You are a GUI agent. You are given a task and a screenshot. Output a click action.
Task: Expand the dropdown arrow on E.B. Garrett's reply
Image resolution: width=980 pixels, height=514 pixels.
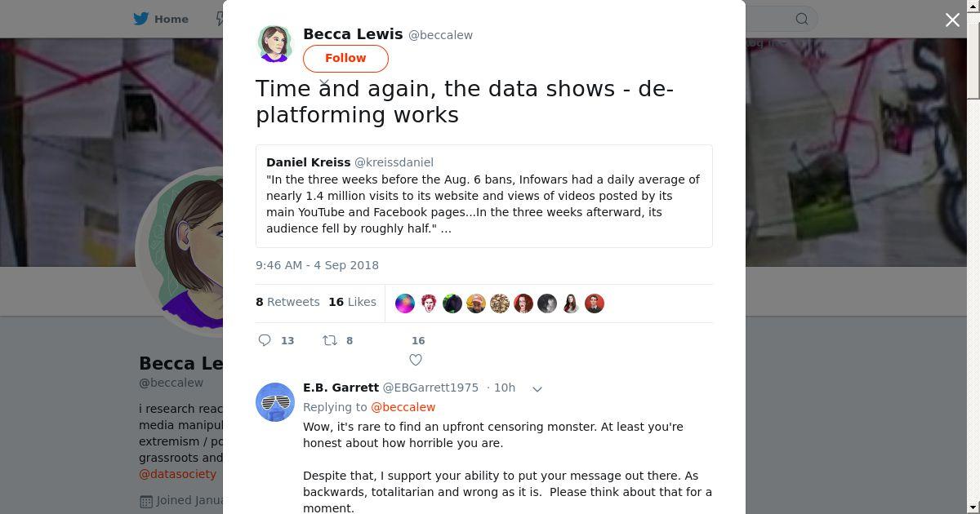pos(537,389)
